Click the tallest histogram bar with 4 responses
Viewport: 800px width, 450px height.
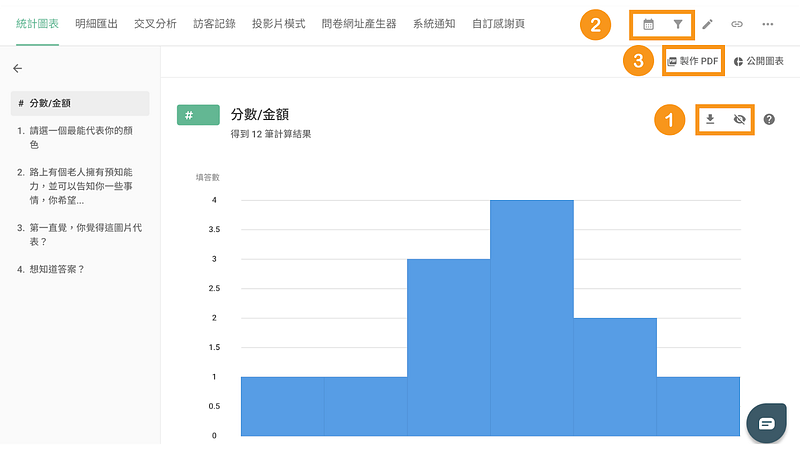pos(532,318)
